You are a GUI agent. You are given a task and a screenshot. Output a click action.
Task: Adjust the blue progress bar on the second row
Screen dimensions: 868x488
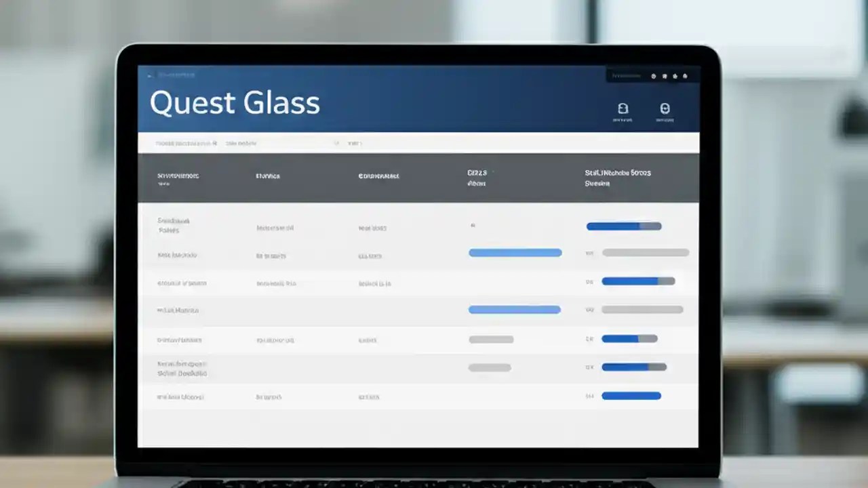point(515,252)
